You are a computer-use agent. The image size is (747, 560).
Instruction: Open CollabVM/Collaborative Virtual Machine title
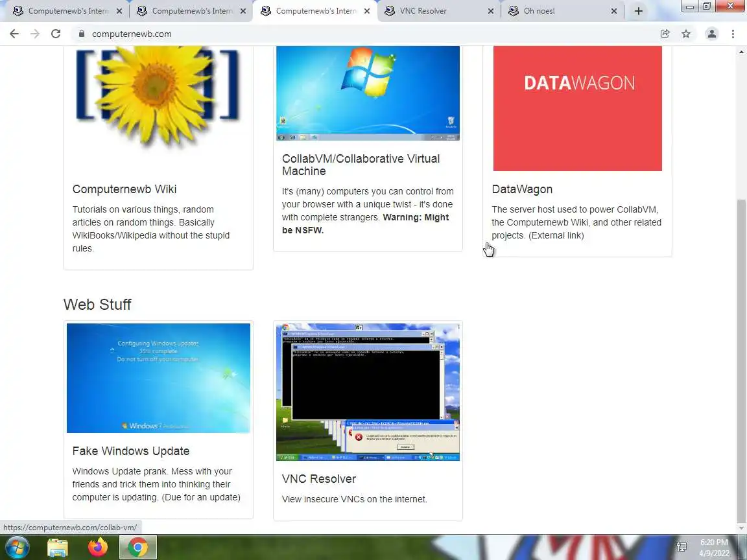pyautogui.click(x=361, y=165)
